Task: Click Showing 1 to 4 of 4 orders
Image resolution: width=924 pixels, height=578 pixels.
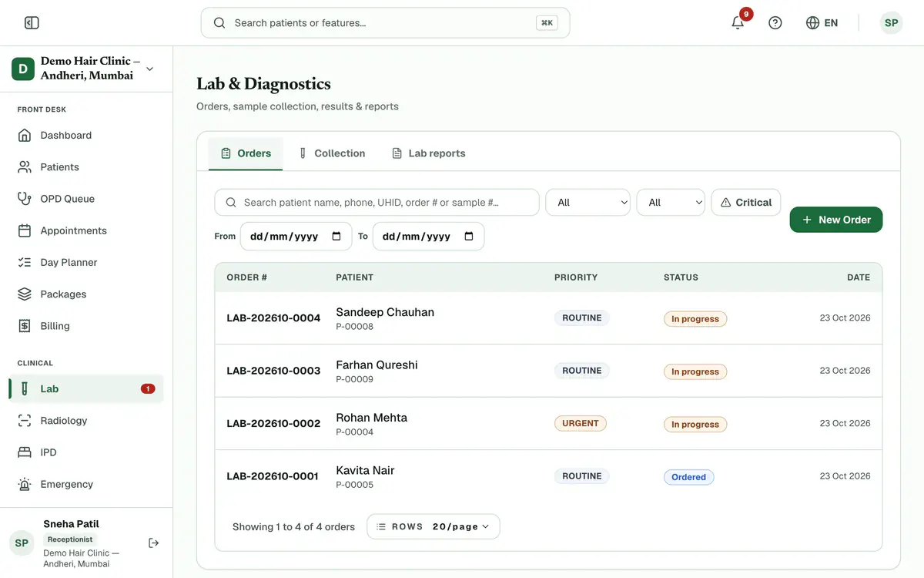Action: click(293, 527)
